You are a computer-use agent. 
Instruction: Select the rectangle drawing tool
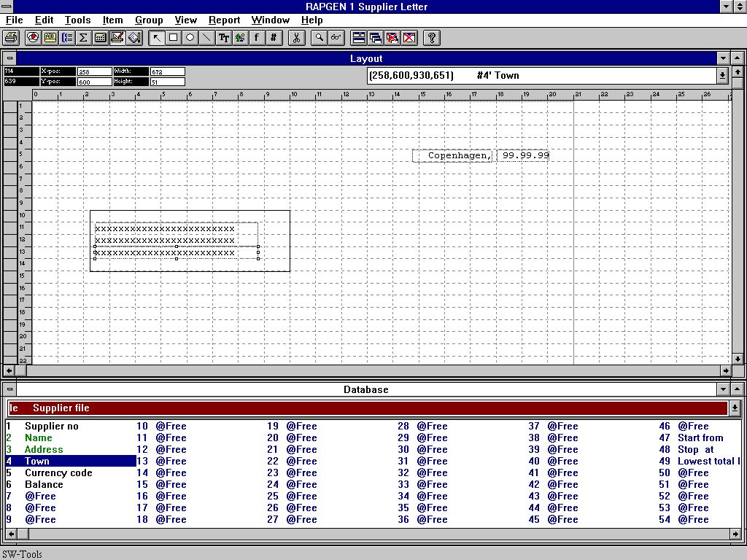(x=174, y=37)
